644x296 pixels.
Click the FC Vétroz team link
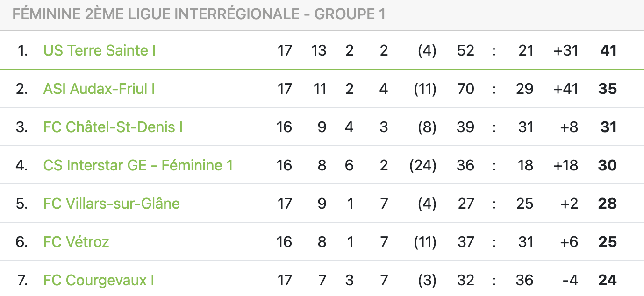[x=76, y=242]
